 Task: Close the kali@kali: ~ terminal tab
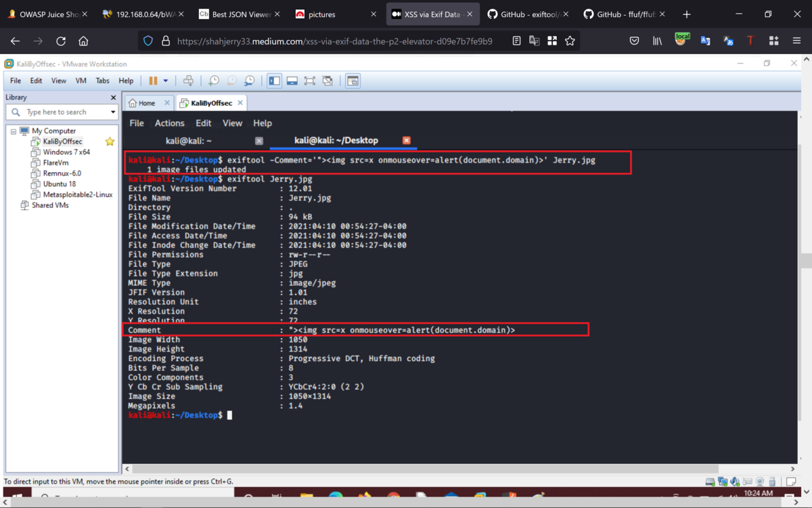259,141
